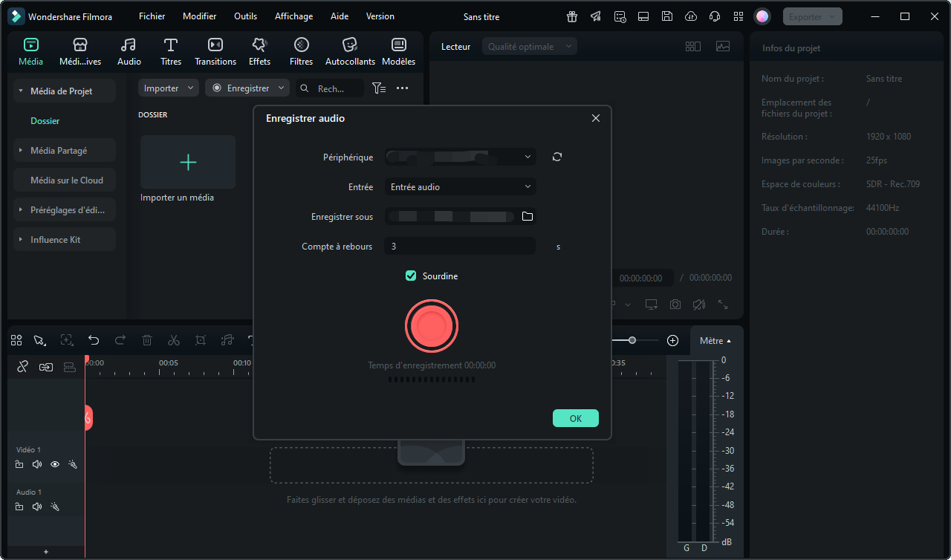Open the Filtres tab

coord(302,52)
